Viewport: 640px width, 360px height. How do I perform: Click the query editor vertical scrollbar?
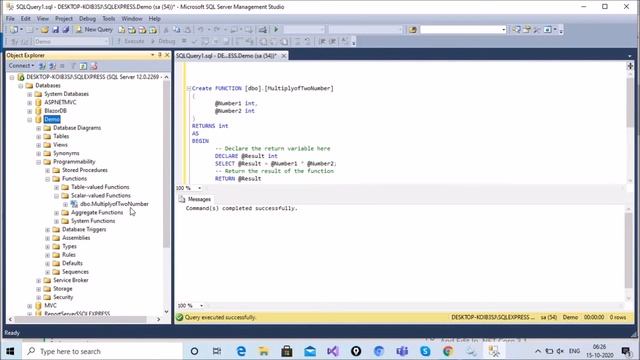(x=630, y=102)
